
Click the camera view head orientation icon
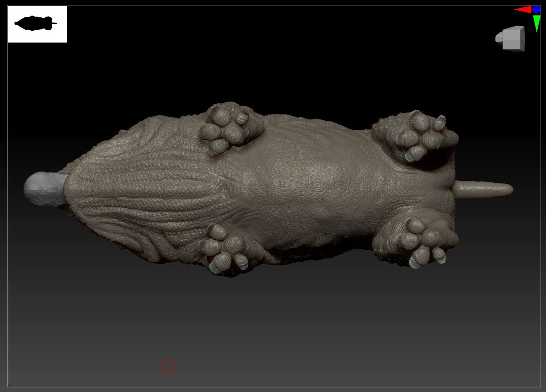[510, 39]
